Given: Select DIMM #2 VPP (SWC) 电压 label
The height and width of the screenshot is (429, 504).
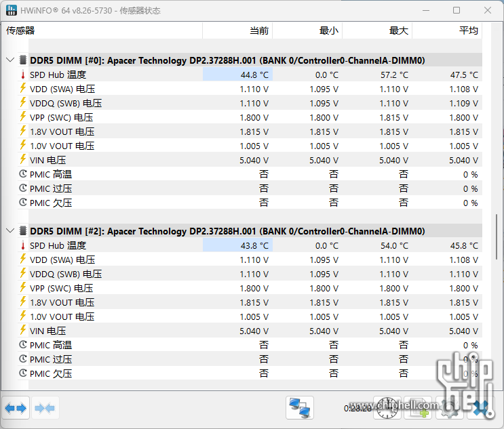Looking at the screenshot, I should [62, 288].
